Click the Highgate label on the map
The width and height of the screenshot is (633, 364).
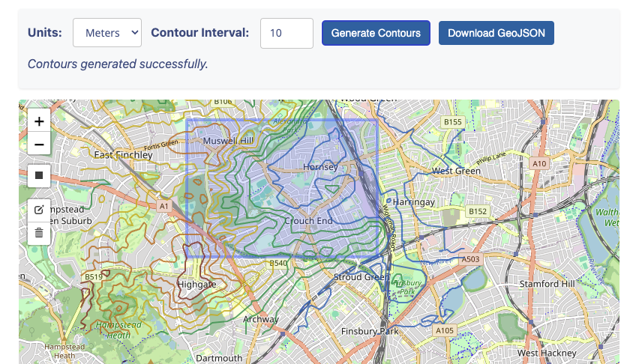pos(197,285)
